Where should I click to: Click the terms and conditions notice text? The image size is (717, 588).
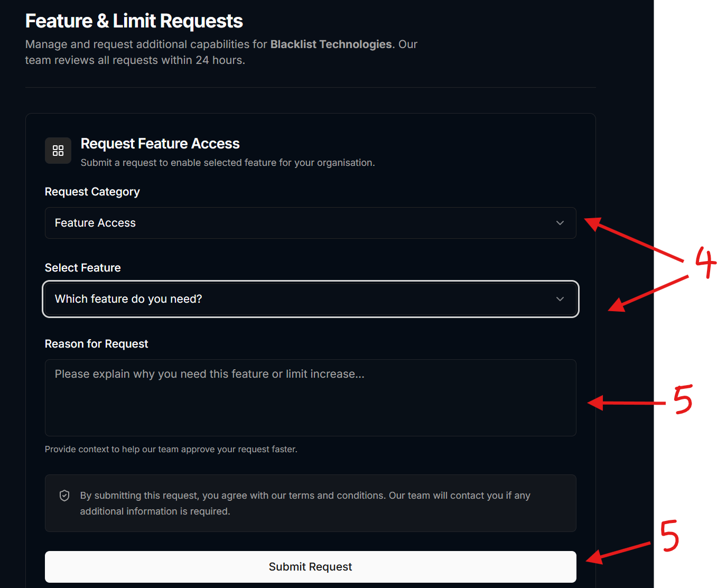(x=305, y=503)
